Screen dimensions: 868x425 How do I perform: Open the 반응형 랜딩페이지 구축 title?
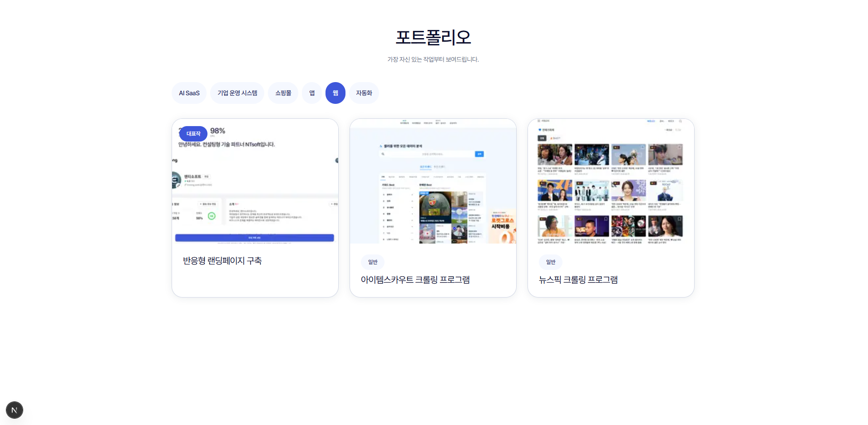click(222, 261)
